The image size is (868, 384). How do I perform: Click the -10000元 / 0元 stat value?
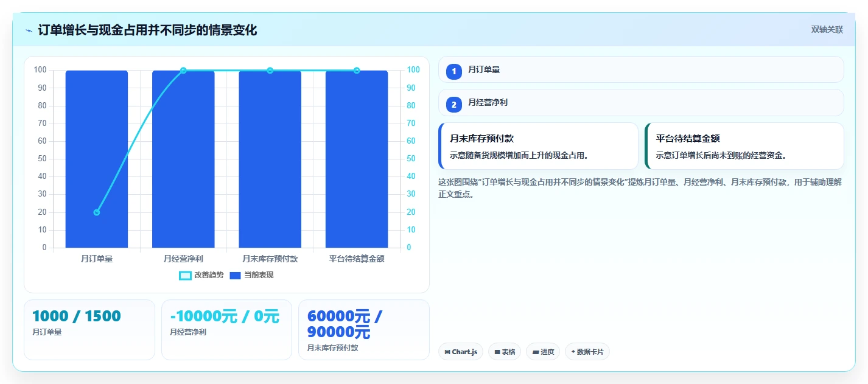[x=225, y=316]
